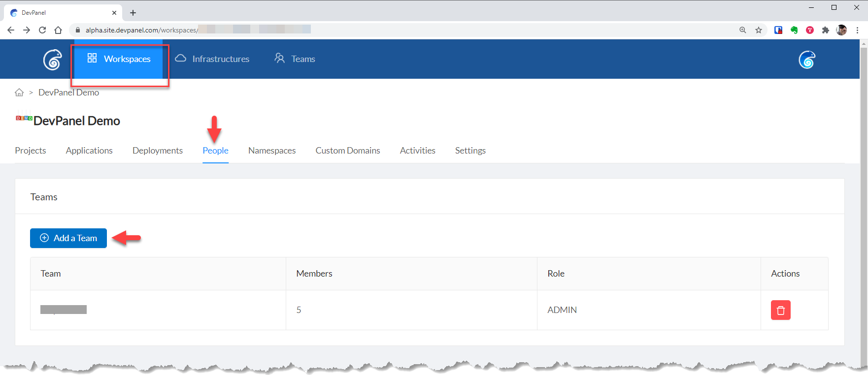The height and width of the screenshot is (375, 868).
Task: Reload the page with the refresh icon
Action: click(x=42, y=30)
